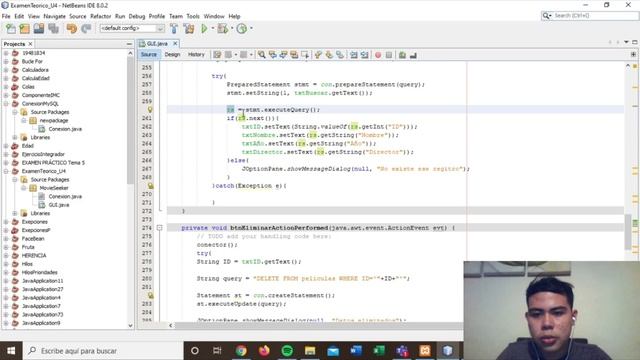Click the lightbulb hint on line 260

click(150, 109)
